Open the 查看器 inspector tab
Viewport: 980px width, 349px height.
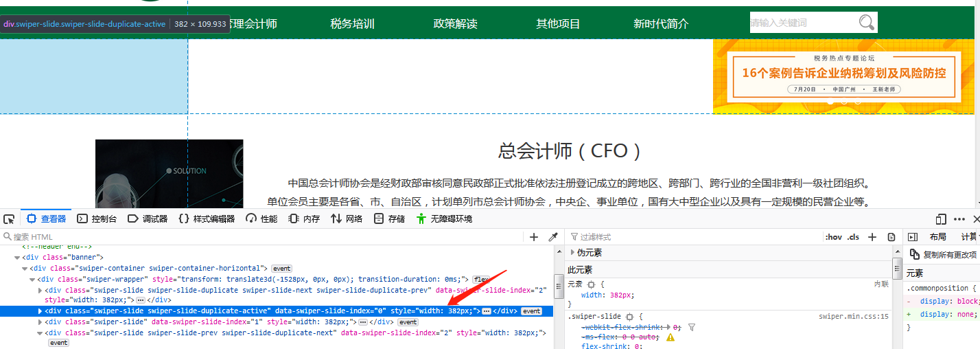[47, 219]
